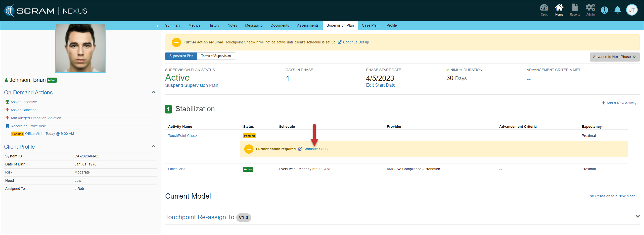644x235 pixels.
Task: Open the accessibility options icon
Action: 605,10
